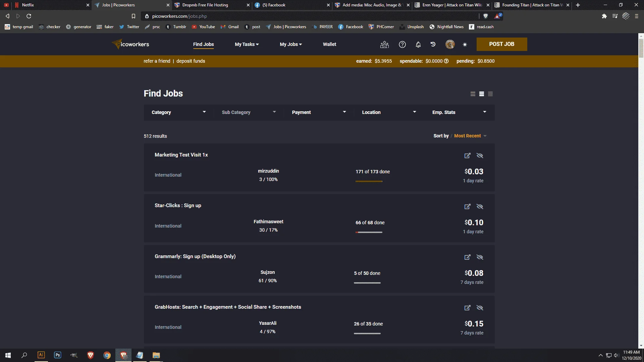Open Marketing Test Visit job in new tab

467,156
